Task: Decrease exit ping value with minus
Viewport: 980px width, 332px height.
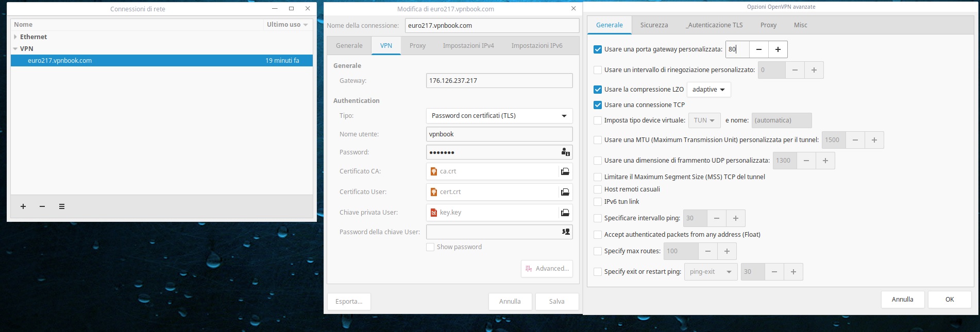Action: coord(774,272)
